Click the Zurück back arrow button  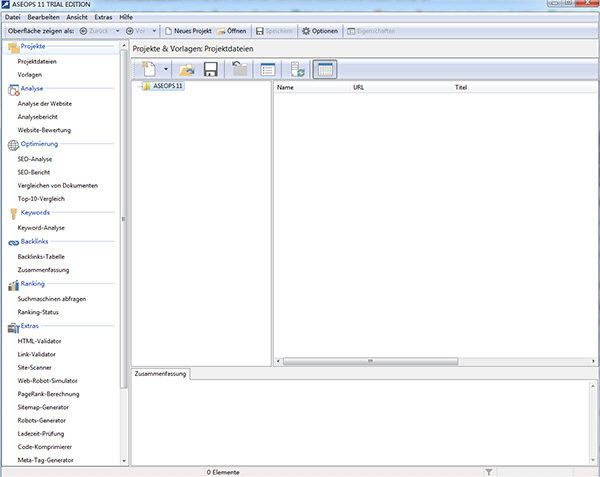[x=94, y=31]
